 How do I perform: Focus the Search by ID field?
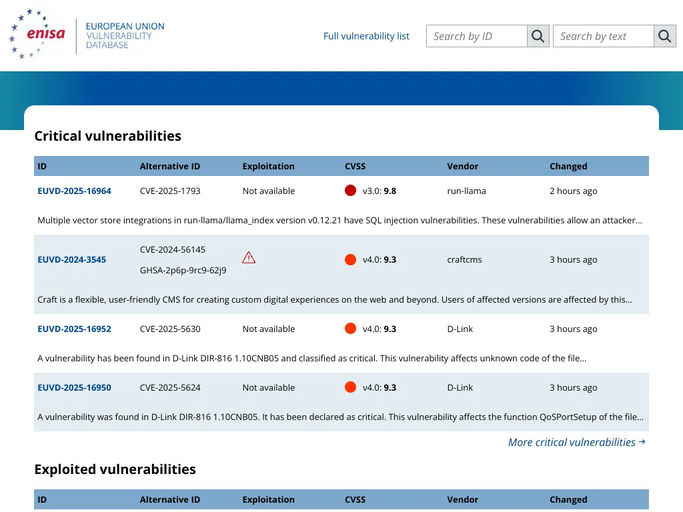tap(477, 36)
